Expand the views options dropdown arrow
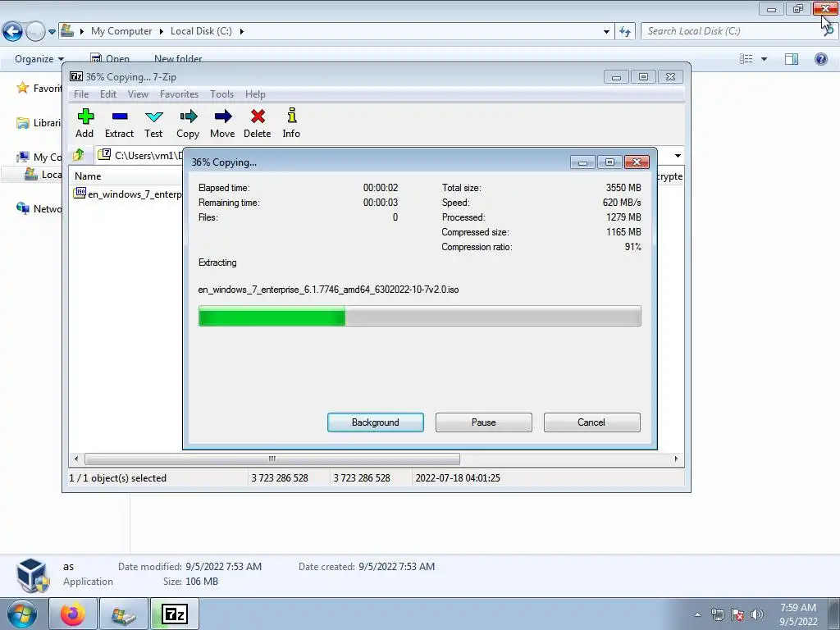Image resolution: width=840 pixels, height=630 pixels. (x=764, y=59)
